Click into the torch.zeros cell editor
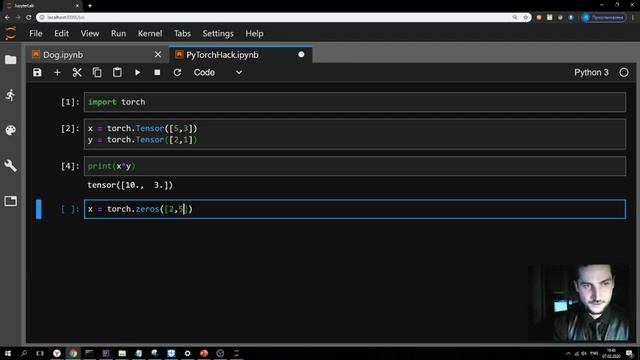Image resolution: width=640 pixels, height=360 pixels. 355,209
